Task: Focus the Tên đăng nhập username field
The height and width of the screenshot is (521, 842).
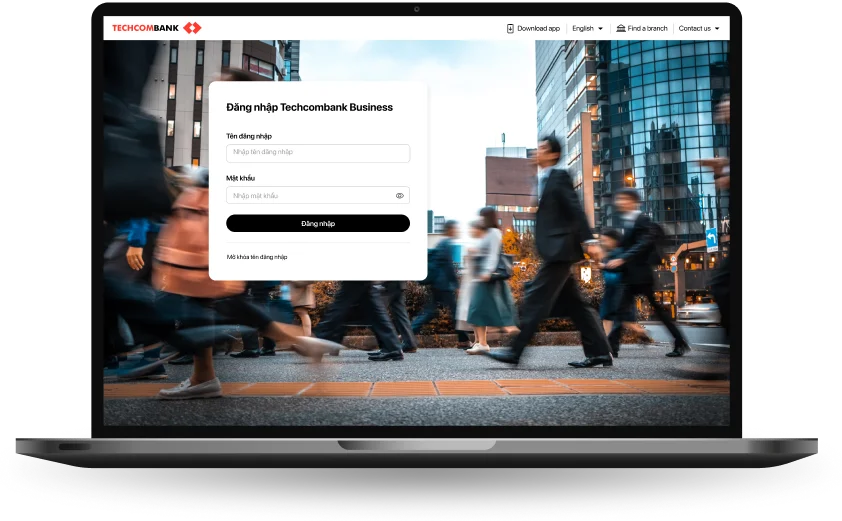Action: click(317, 153)
